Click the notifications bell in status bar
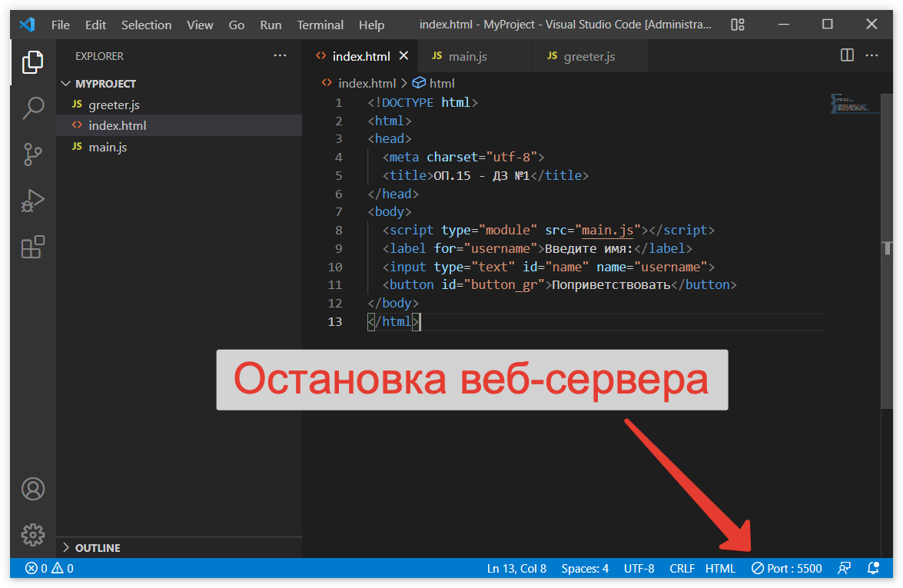The image size is (903, 588). coord(873,569)
